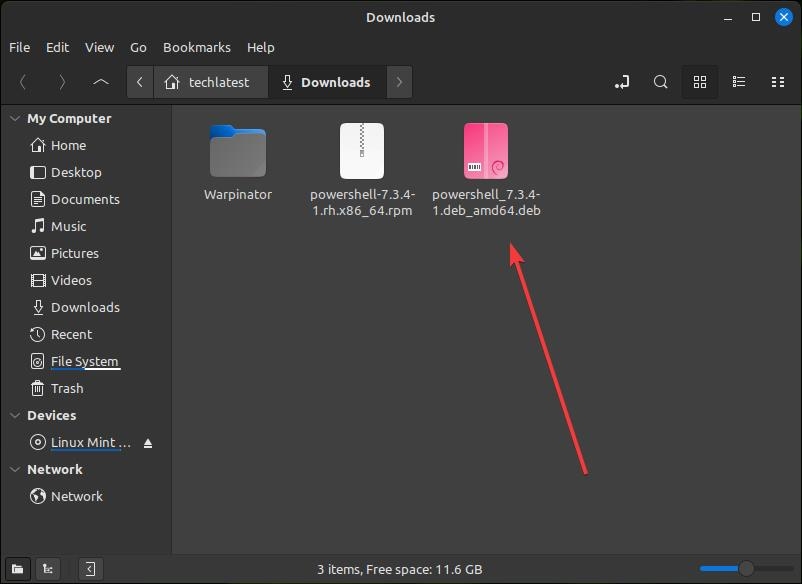Go up to the parent folder

[101, 82]
